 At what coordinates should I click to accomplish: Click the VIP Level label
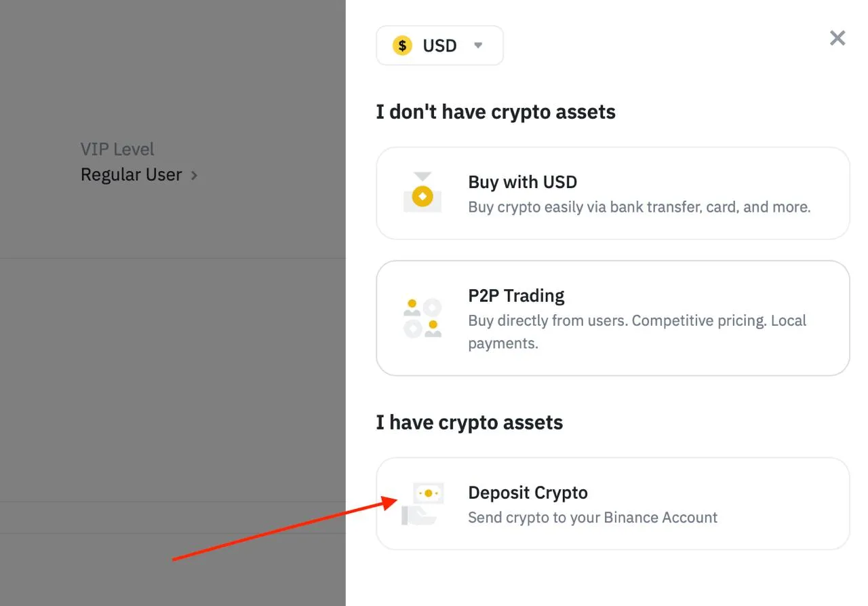pos(117,149)
